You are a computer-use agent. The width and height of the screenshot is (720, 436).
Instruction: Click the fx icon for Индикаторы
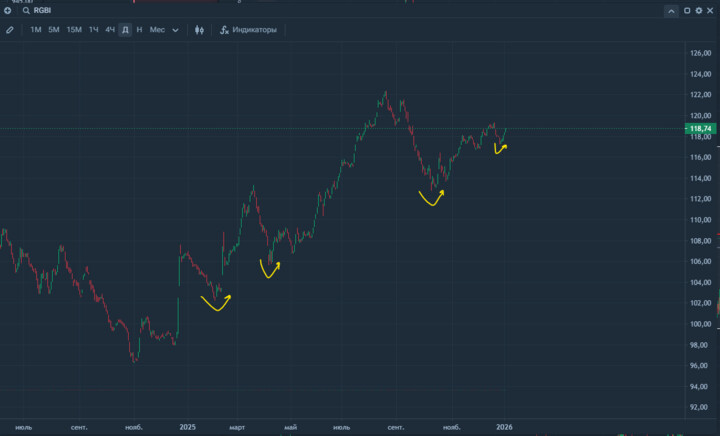(224, 30)
